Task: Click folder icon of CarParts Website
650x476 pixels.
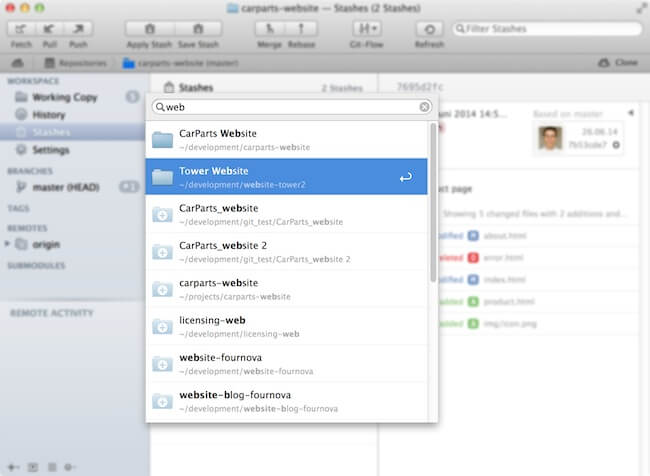Action: coord(162,140)
